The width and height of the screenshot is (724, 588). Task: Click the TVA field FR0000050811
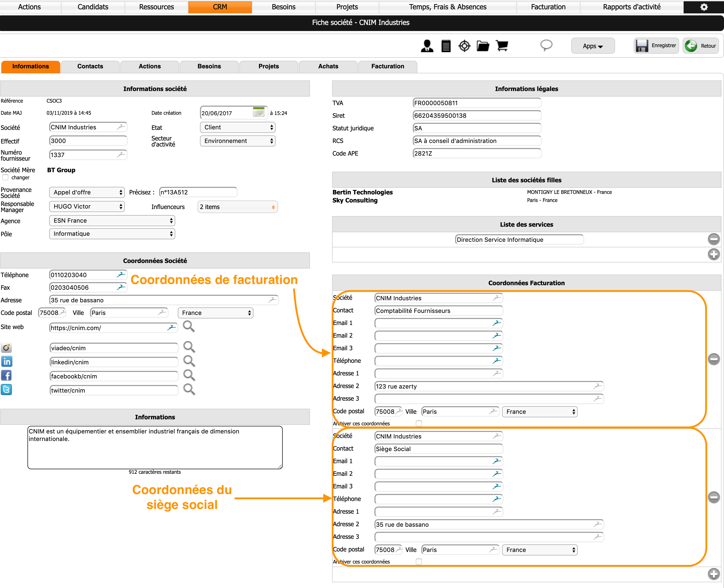477,103
